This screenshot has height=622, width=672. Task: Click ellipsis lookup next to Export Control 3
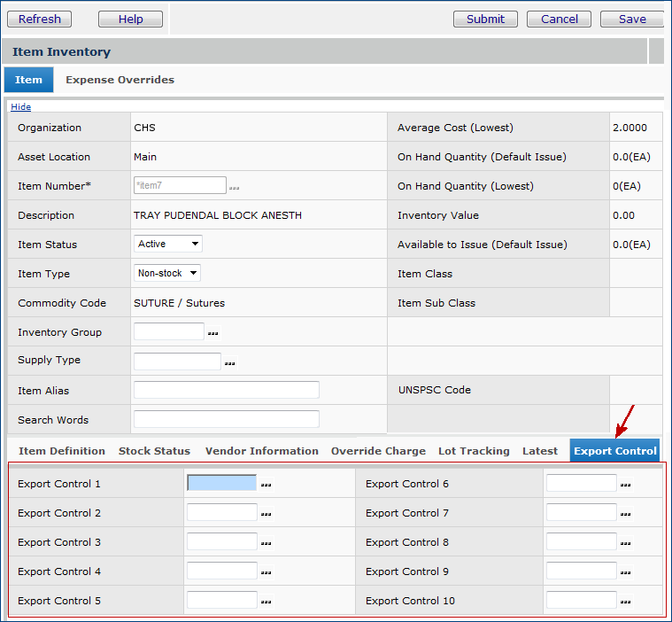point(266,543)
